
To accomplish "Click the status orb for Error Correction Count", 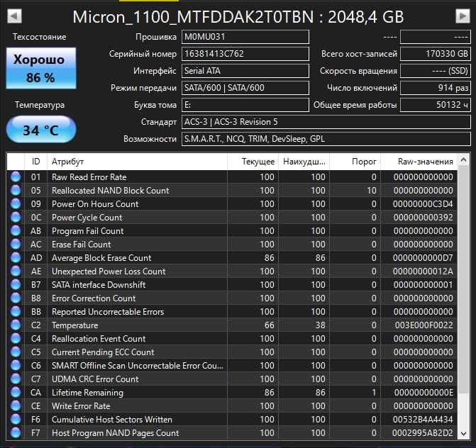I will [16, 298].
